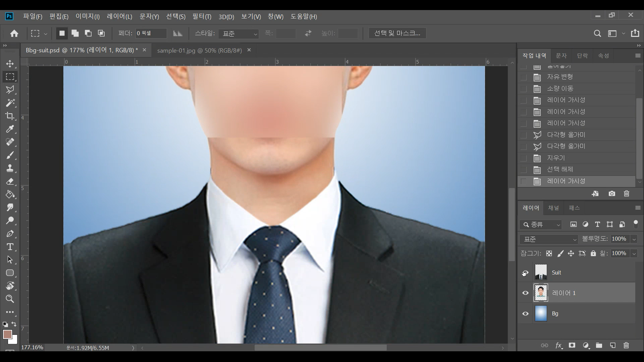Viewport: 644px width, 362px height.
Task: Select the Move tool
Action: click(10, 64)
